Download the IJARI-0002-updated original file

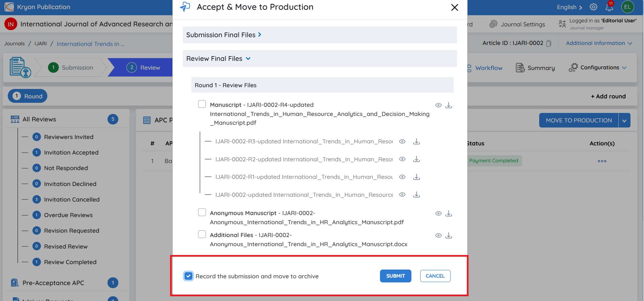416,194
